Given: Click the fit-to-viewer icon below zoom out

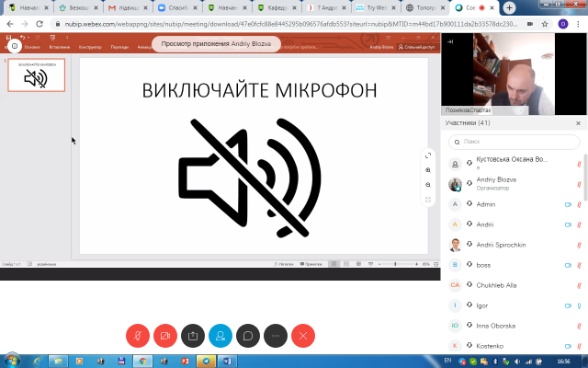Looking at the screenshot, I should 428,200.
